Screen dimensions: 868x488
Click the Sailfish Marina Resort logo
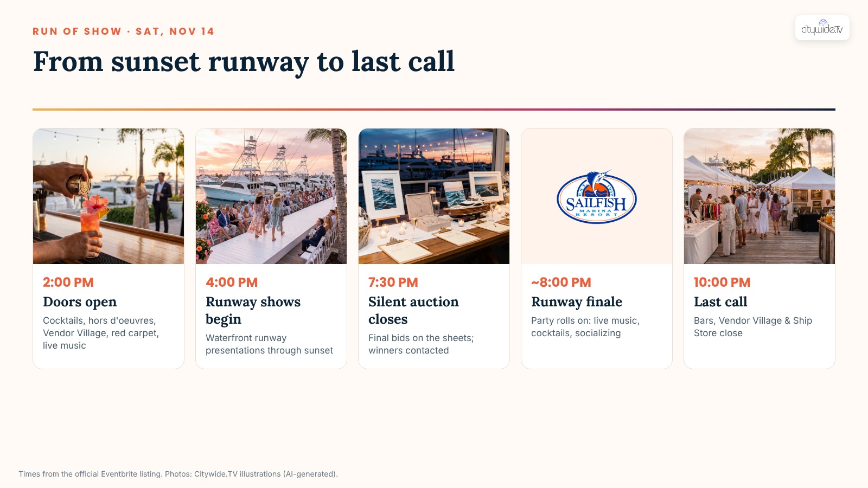[597, 197]
